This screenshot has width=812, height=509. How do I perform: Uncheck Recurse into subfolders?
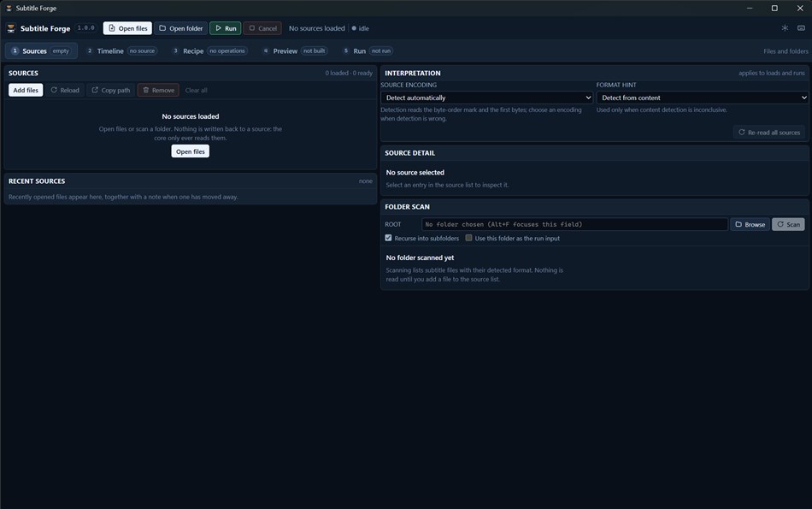388,238
